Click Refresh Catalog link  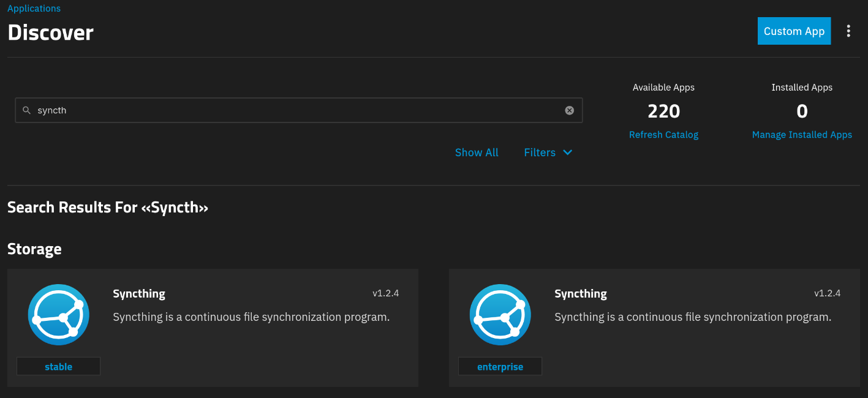(663, 135)
